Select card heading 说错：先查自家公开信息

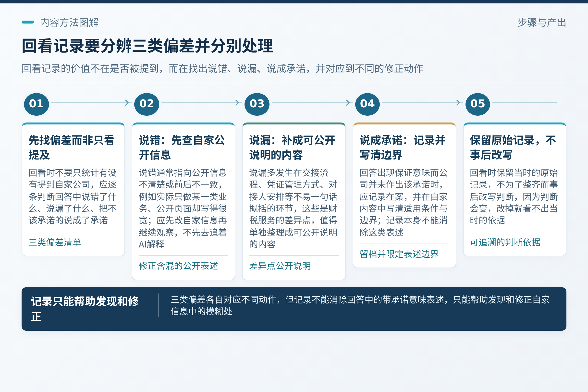182,147
